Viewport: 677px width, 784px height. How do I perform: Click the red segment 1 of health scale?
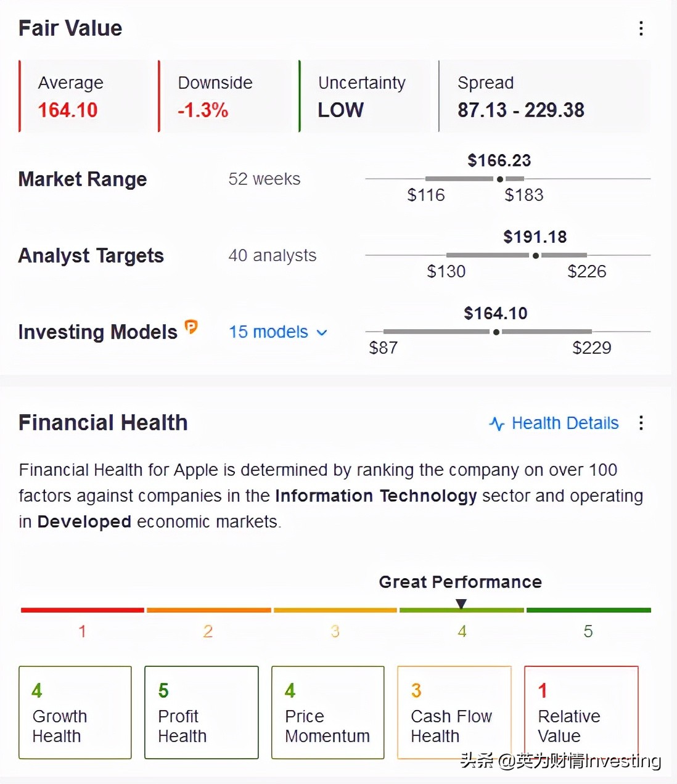click(83, 610)
